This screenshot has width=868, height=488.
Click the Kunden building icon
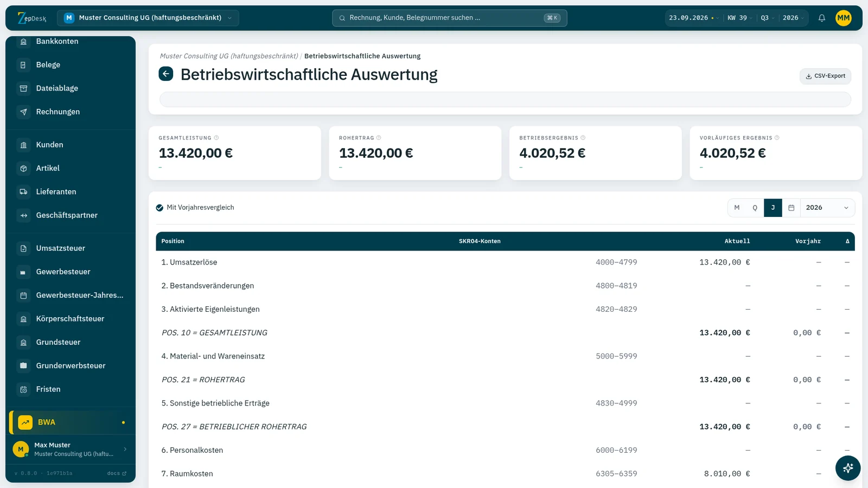click(23, 145)
